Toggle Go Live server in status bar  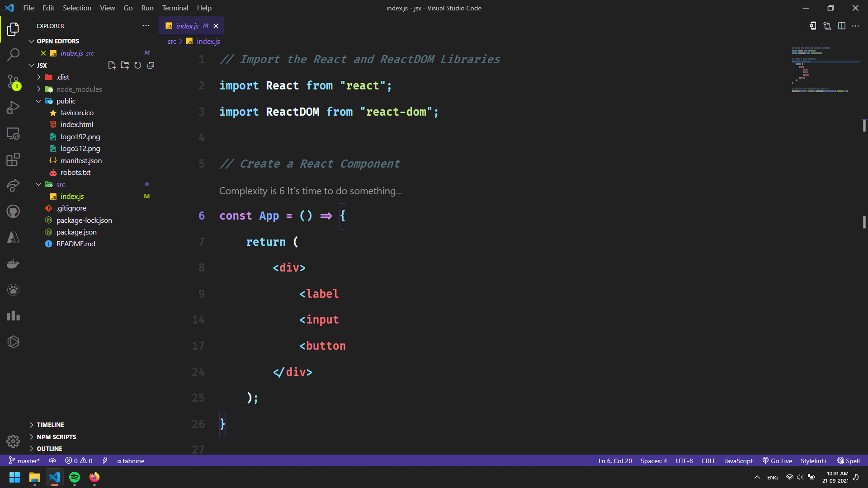pyautogui.click(x=777, y=461)
